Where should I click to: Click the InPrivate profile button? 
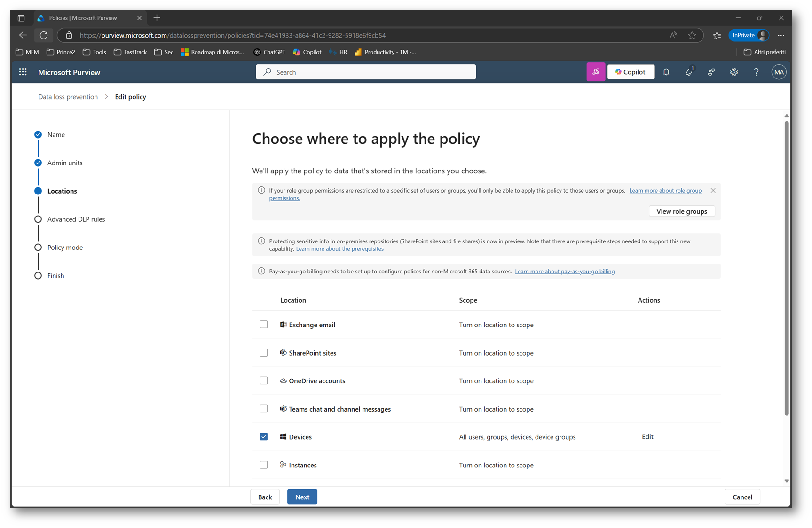coord(749,35)
